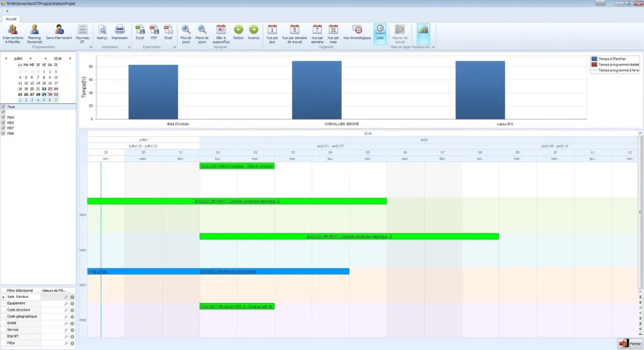Viewport: 644px width, 350px height.
Task: Show Sans intervenant list
Action: coord(59,32)
